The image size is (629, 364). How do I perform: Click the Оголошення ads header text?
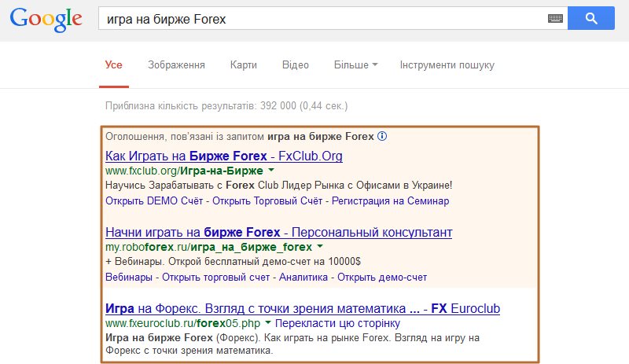240,137
